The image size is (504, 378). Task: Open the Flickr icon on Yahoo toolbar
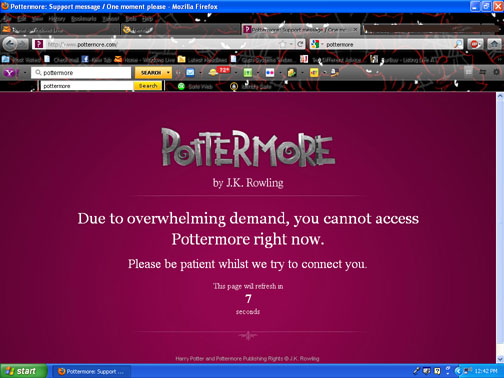pos(270,72)
